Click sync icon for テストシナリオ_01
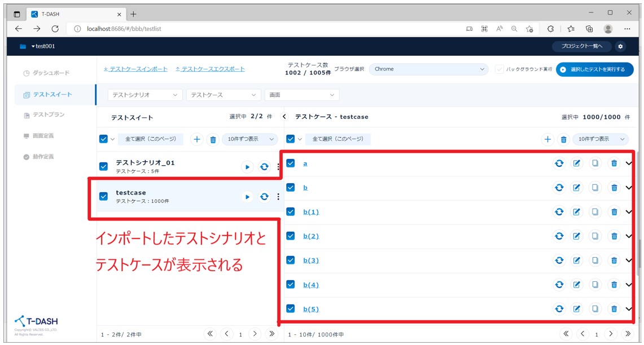This screenshot has width=644, height=345. [x=264, y=167]
